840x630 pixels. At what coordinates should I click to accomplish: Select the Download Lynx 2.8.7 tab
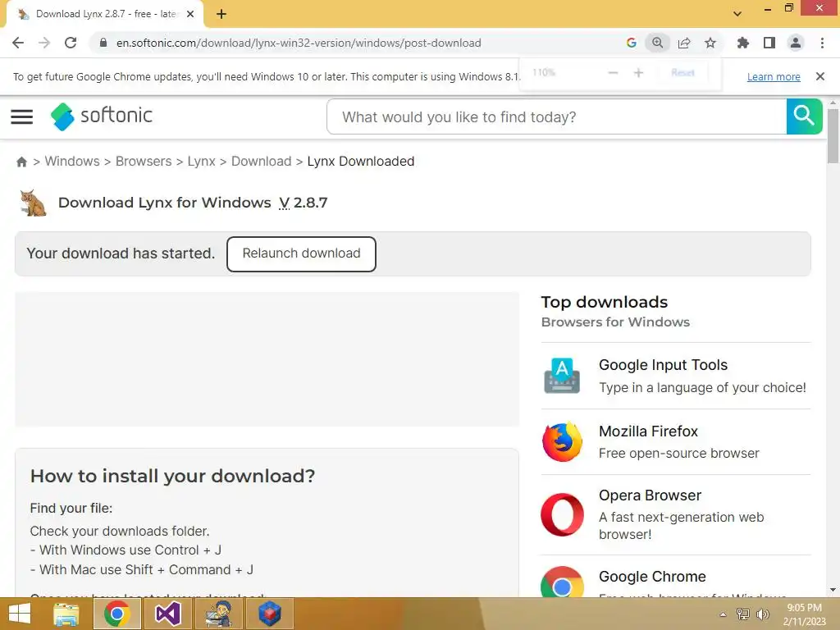tap(105, 15)
